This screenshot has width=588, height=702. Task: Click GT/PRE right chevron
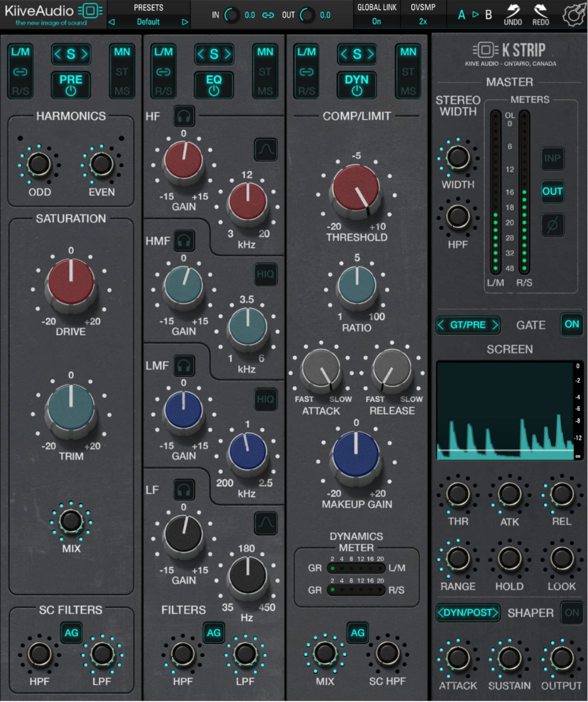pyautogui.click(x=495, y=325)
